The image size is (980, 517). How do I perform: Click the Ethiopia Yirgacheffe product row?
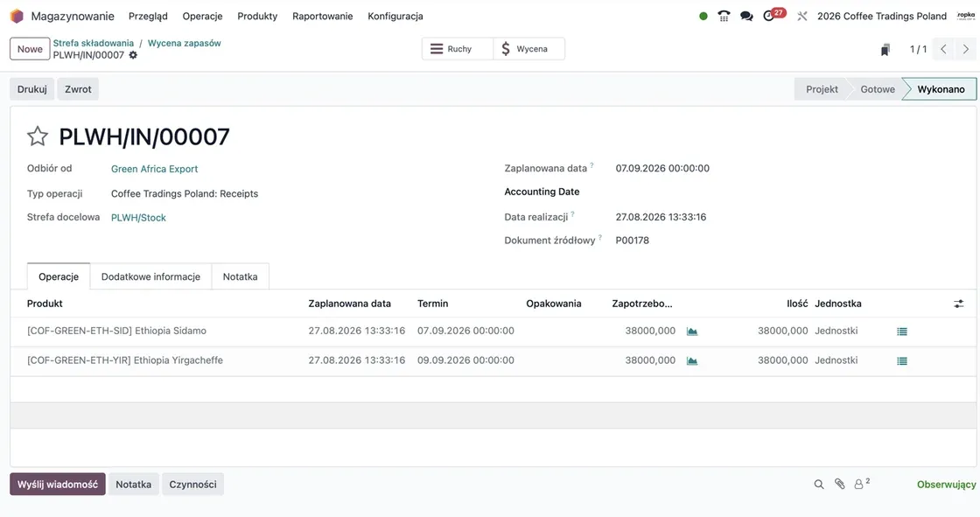click(x=493, y=360)
